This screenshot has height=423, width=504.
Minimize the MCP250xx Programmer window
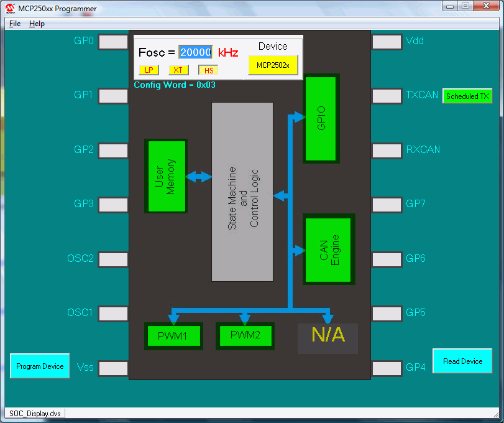450,6
